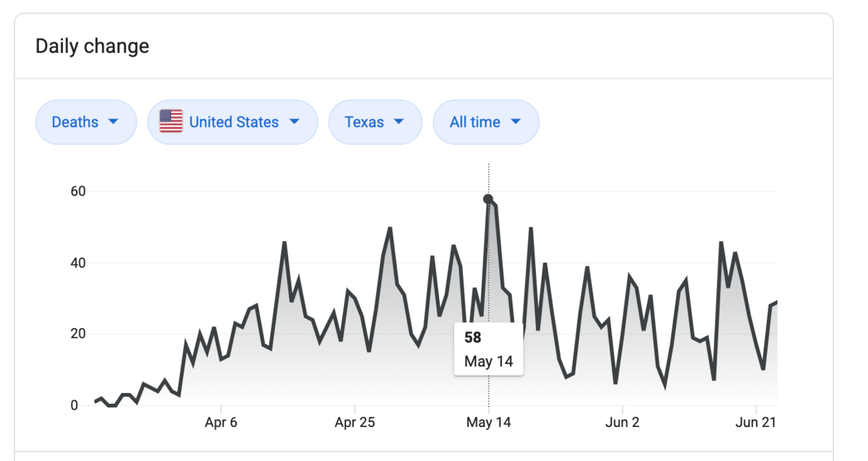Click the Apr 25 x-axis label

(x=354, y=423)
